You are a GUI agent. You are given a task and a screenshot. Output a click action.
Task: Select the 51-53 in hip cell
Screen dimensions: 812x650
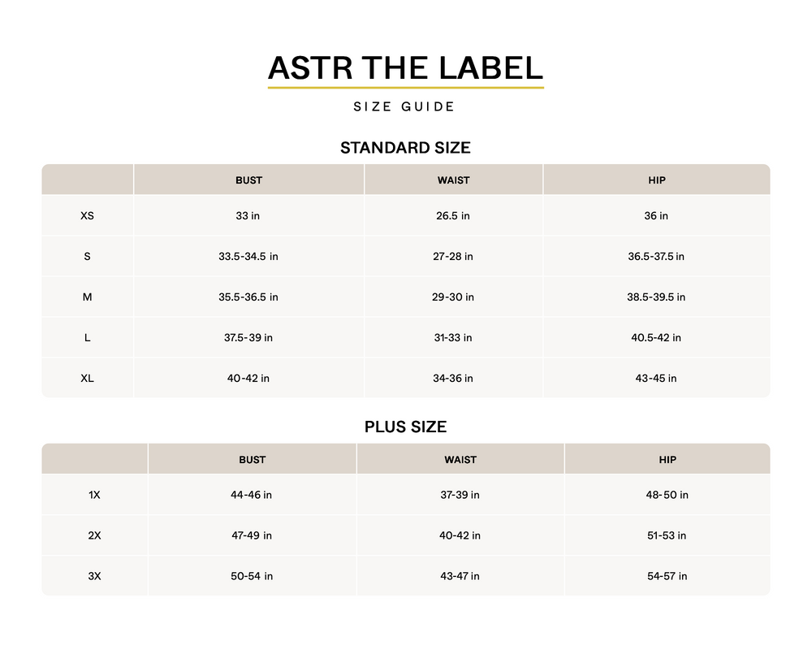point(667,535)
